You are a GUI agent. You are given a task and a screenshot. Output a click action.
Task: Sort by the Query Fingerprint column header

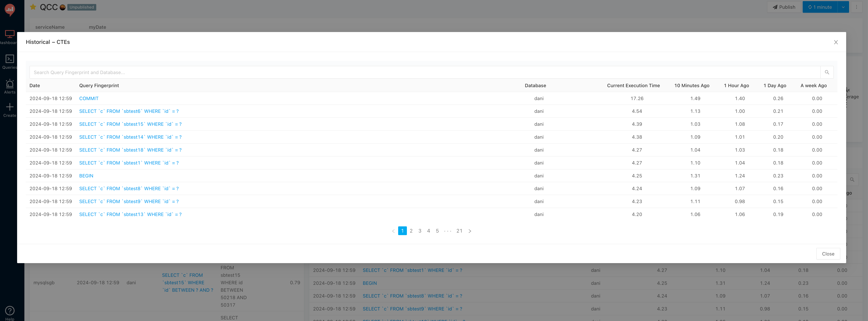(x=99, y=86)
